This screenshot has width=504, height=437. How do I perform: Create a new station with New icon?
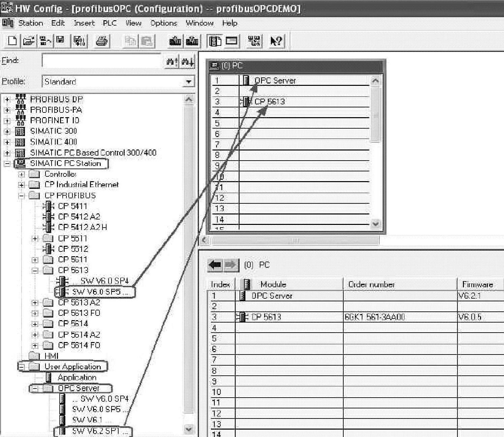click(12, 41)
